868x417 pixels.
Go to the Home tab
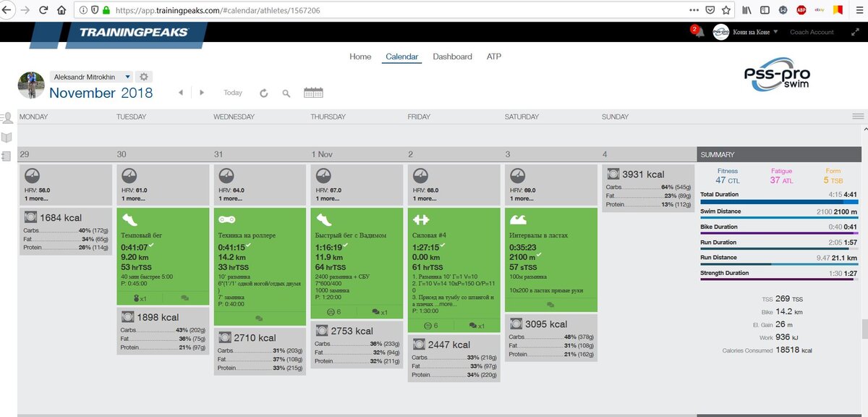click(360, 56)
